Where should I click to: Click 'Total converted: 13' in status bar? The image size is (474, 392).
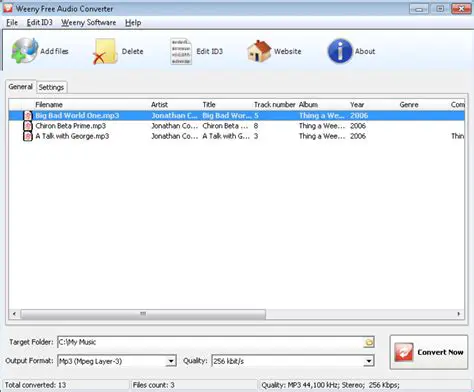click(35, 385)
